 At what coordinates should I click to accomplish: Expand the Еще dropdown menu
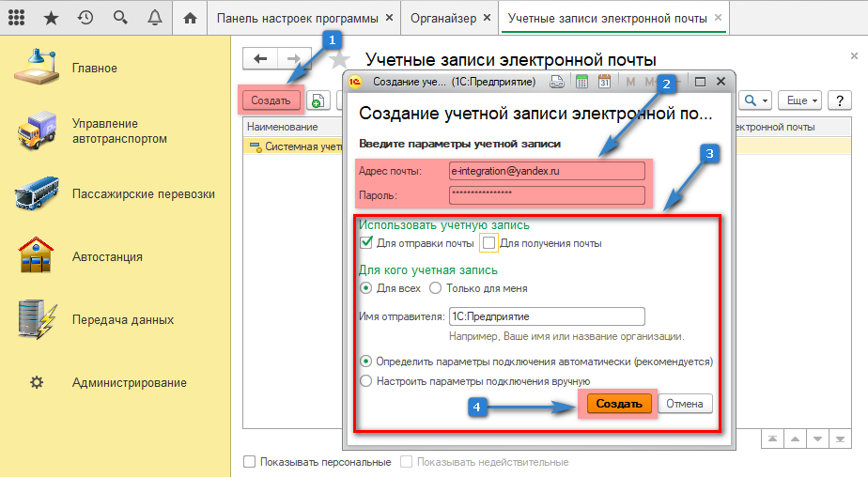801,100
